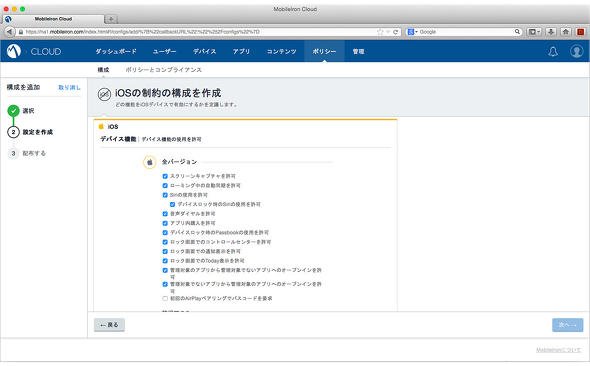
Task: Click the reload icon in address bar
Action: [395, 32]
